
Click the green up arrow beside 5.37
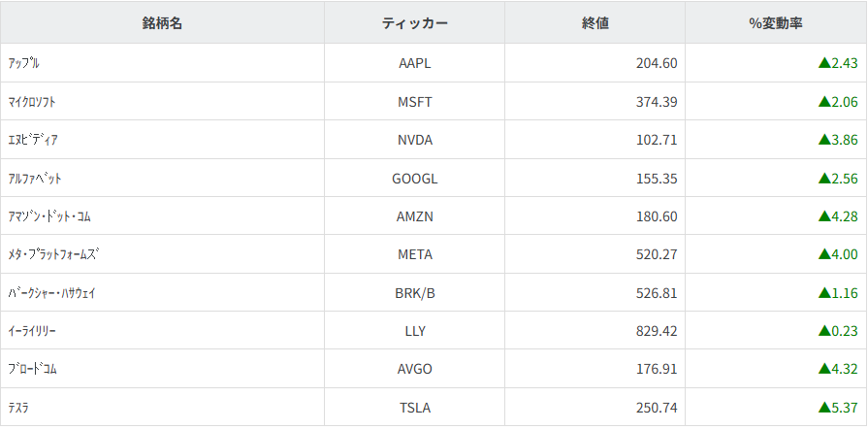(x=824, y=408)
